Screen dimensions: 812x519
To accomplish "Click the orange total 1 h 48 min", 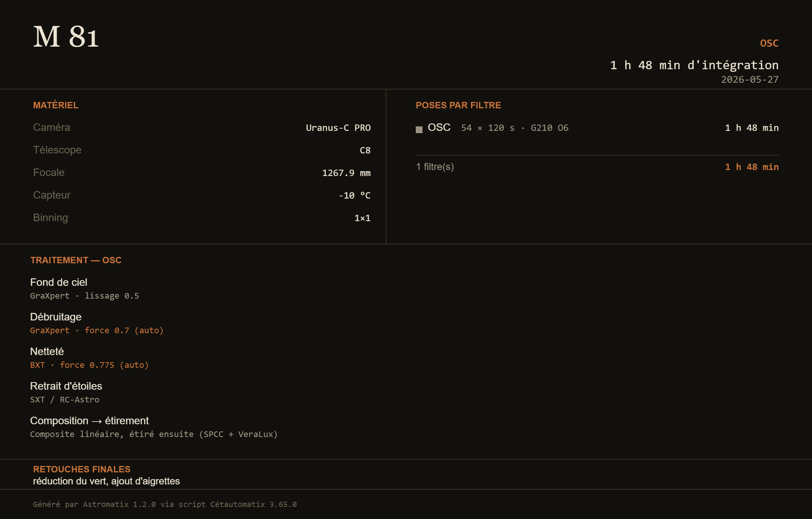I will (x=752, y=167).
